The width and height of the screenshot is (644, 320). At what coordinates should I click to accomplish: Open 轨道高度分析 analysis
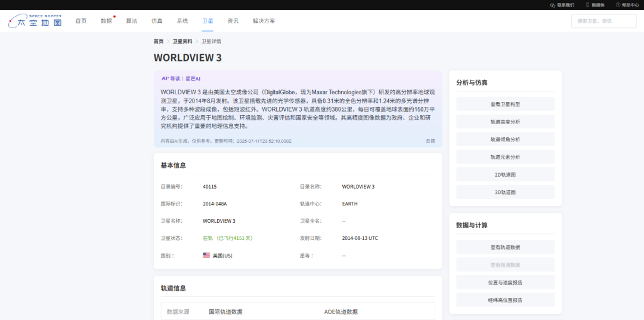505,122
